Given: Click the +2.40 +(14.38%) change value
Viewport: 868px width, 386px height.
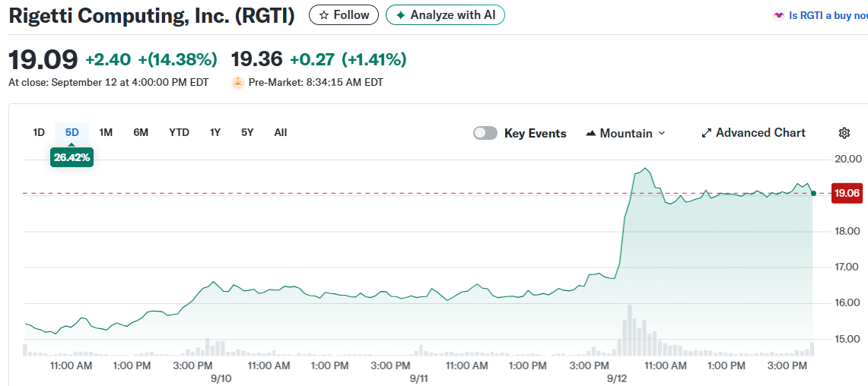Looking at the screenshot, I should tap(151, 59).
